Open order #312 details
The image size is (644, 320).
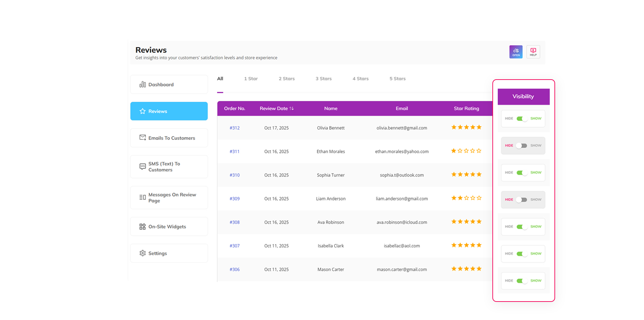(x=234, y=128)
